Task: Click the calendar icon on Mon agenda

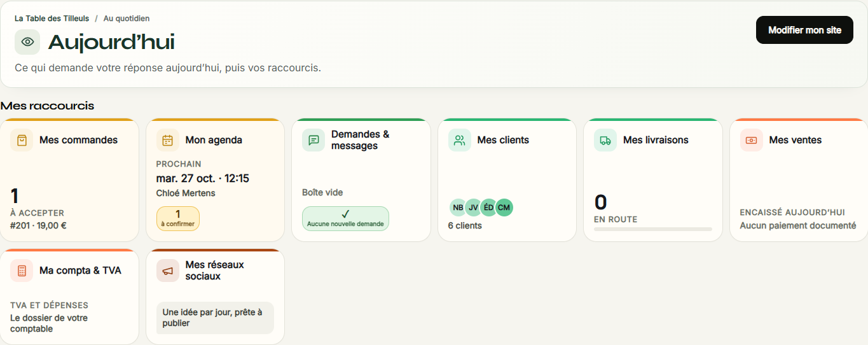Action: 168,140
